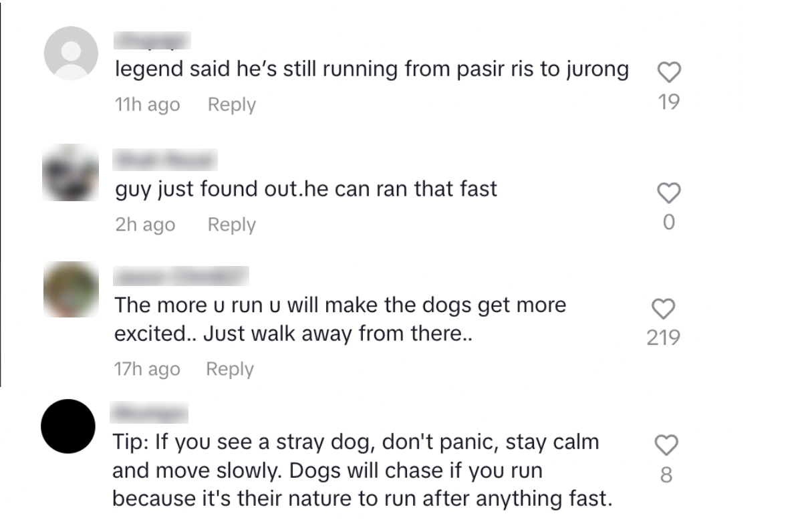Screen dimensions: 802x532
Task: Heart the stray dog tip comment
Action: 666,444
